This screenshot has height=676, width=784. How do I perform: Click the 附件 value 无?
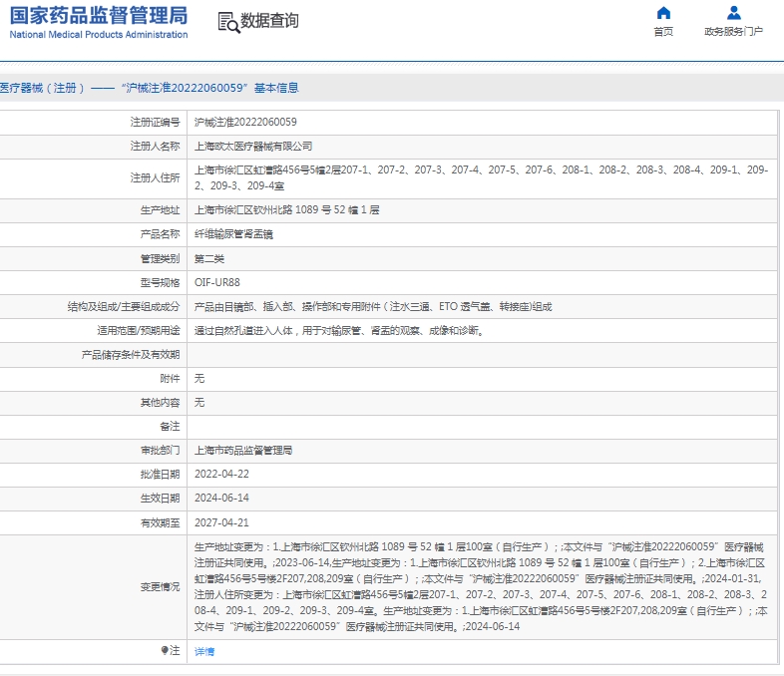[x=199, y=379]
